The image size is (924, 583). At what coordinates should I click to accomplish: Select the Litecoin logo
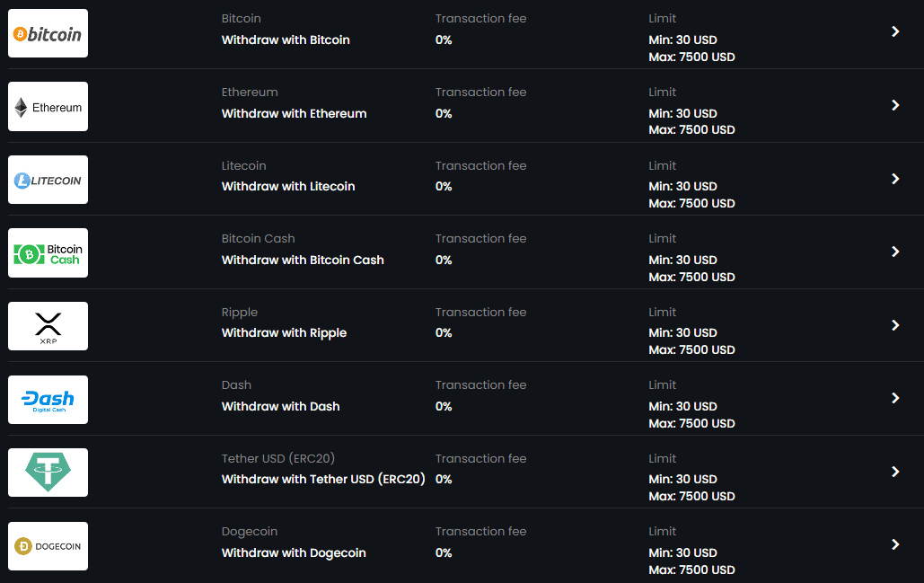click(48, 180)
